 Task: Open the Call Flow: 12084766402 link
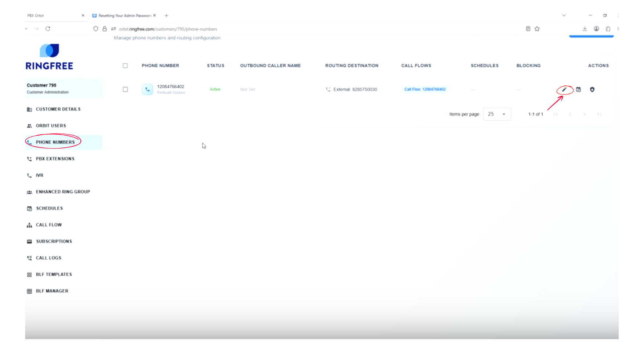click(425, 89)
